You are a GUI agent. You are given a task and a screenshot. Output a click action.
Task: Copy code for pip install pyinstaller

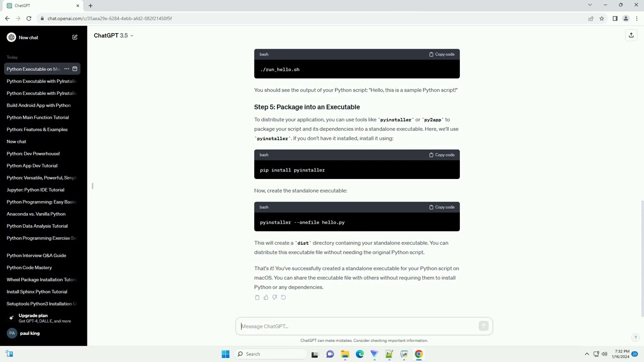click(442, 155)
